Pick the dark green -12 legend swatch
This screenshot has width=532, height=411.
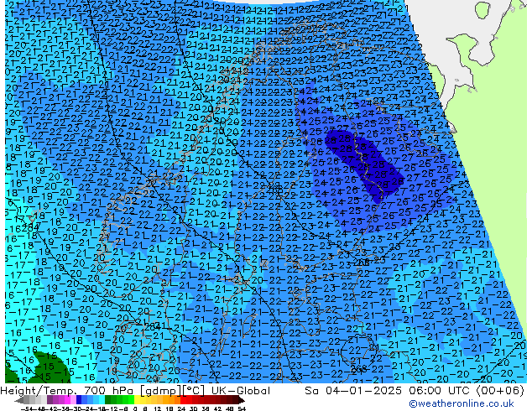click(x=108, y=399)
